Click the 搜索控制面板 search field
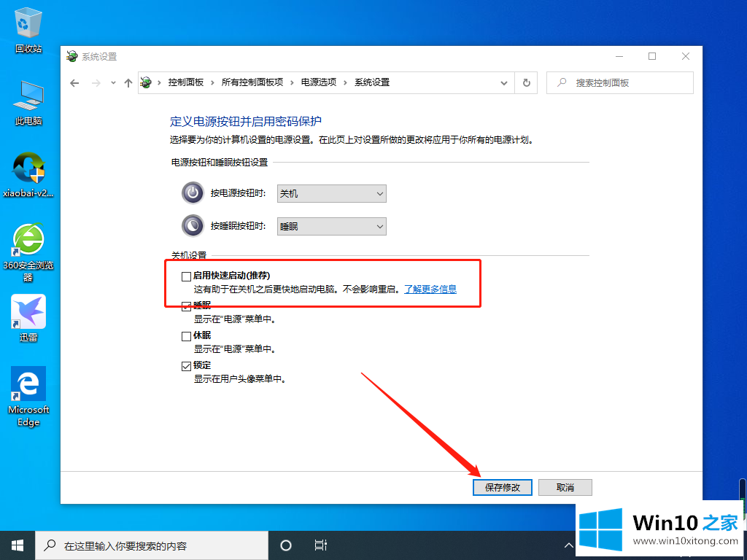747x560 pixels. click(x=620, y=83)
